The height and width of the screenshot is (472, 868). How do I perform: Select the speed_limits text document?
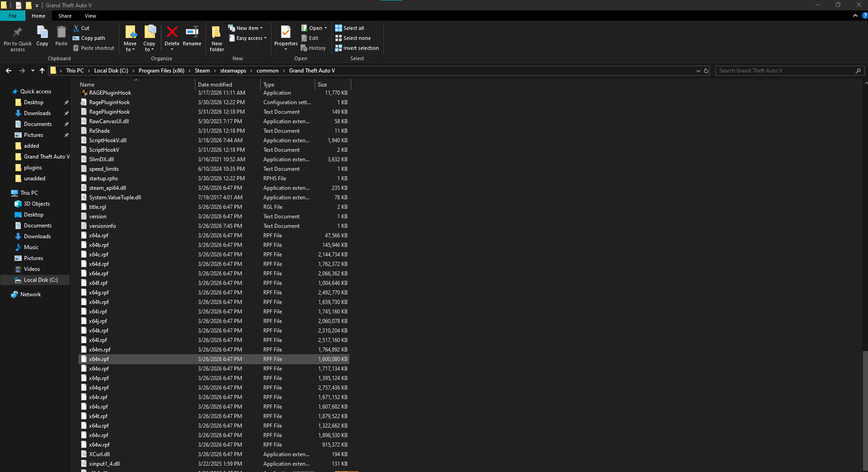tap(214, 169)
